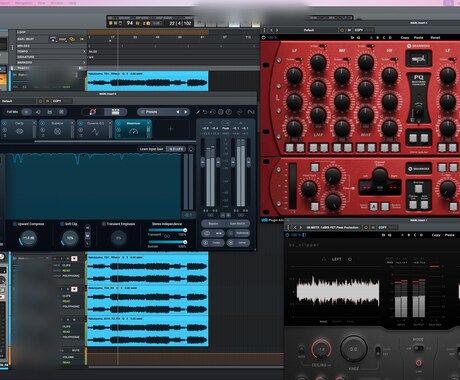Open the FET Peak Protection preset dropdown
Image resolution: width=460 pixels, height=380 pixels.
pos(332,227)
